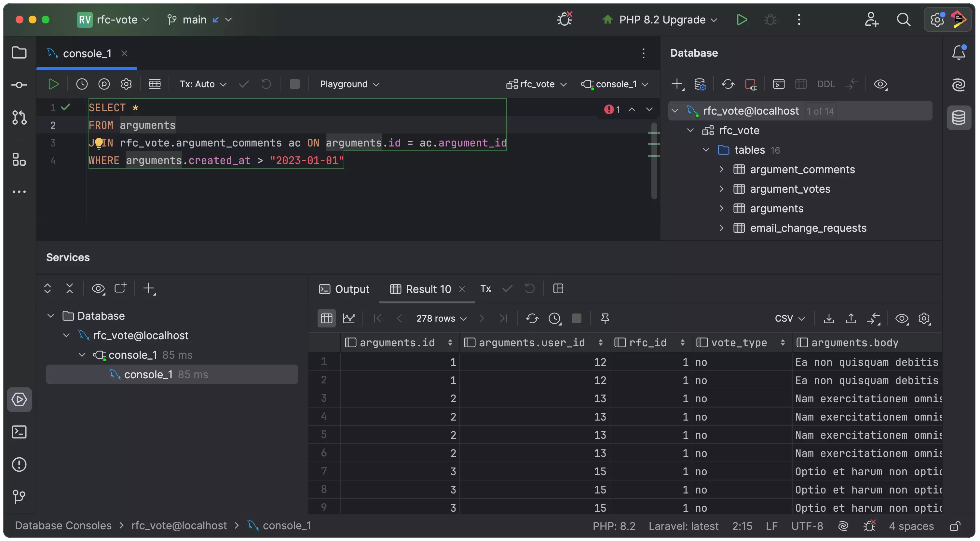Execute the SQL query with the run icon

click(x=53, y=84)
